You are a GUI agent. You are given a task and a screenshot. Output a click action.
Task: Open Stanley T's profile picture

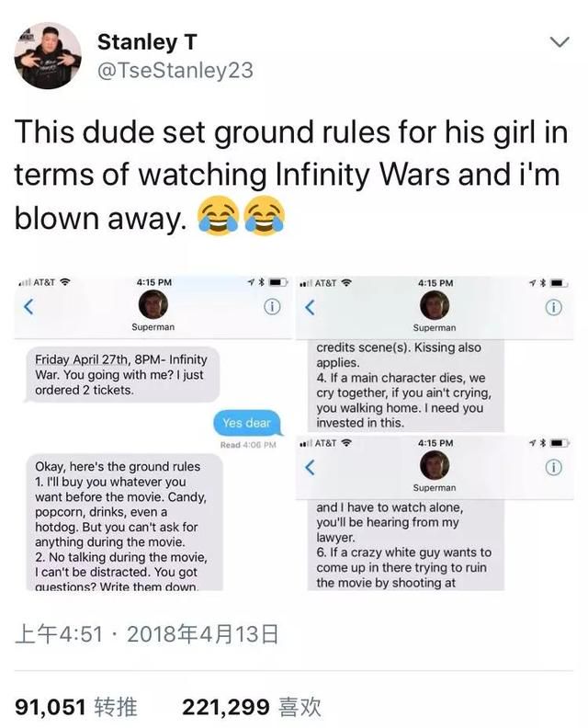49,56
